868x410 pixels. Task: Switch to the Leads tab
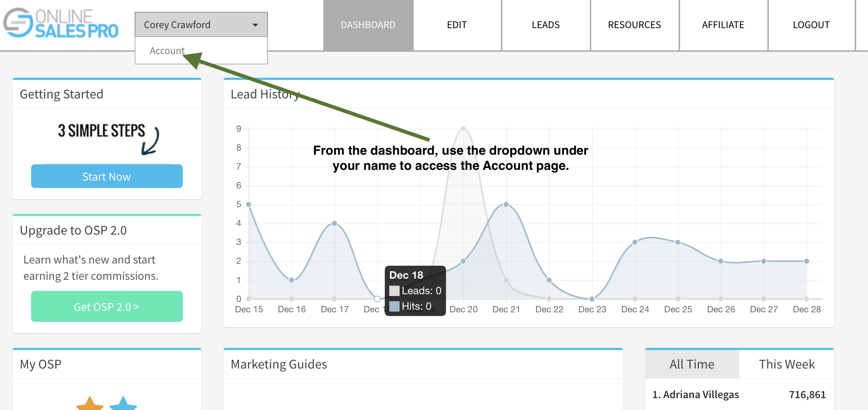point(546,25)
